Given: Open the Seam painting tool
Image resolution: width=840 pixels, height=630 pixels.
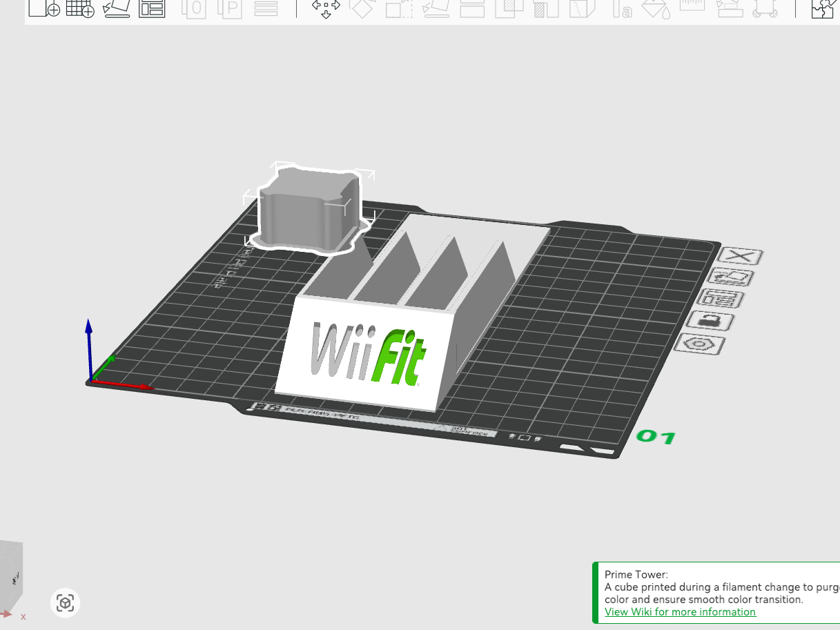Looking at the screenshot, I should click(x=582, y=8).
